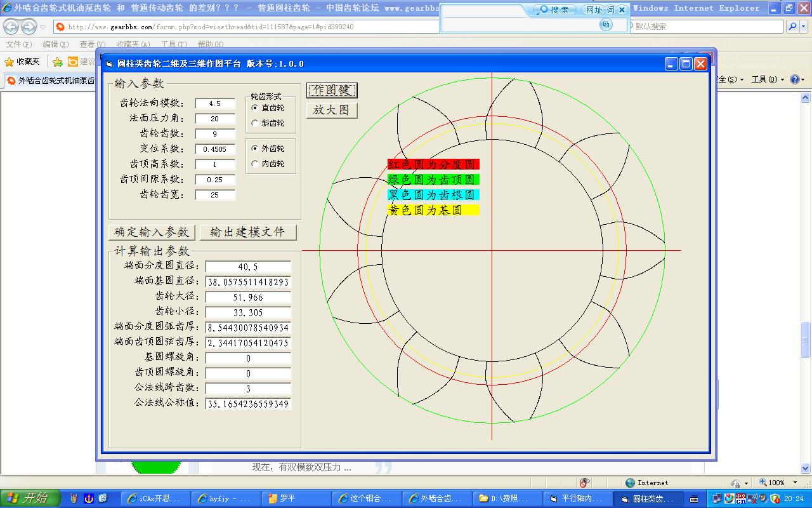Screen dimensions: 812x508
Task: Click the 端面分度圆弧齿厚 output field
Action: click(x=248, y=328)
